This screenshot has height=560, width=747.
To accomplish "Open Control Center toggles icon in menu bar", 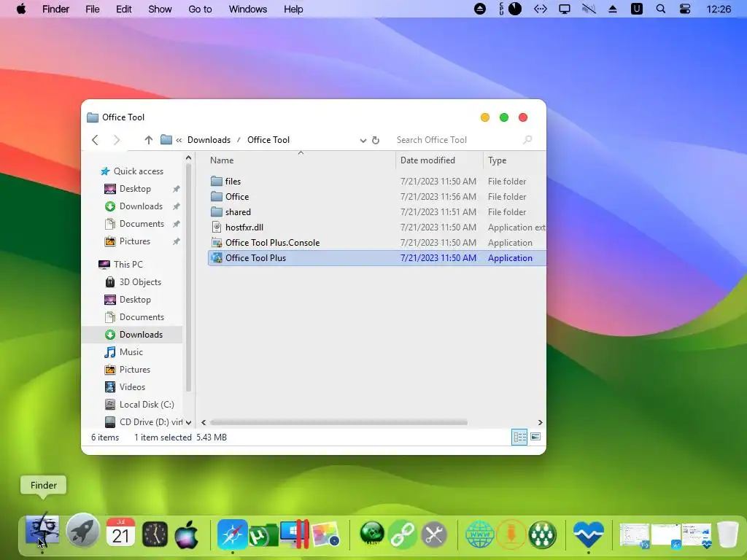I will pos(685,9).
